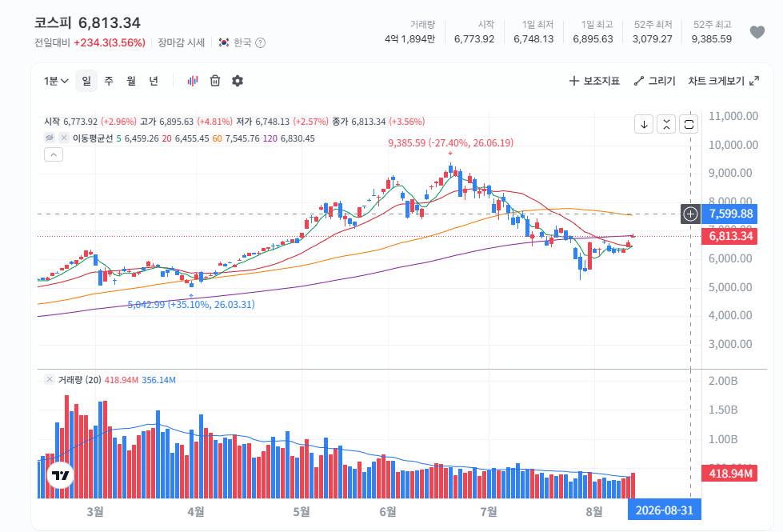Click the TradingView logo on chart
The height and width of the screenshot is (532, 783).
click(x=61, y=475)
